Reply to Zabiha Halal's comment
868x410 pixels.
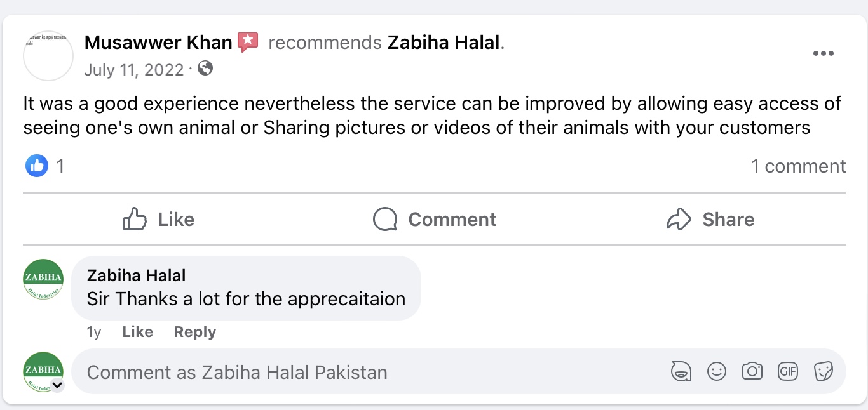click(x=195, y=332)
